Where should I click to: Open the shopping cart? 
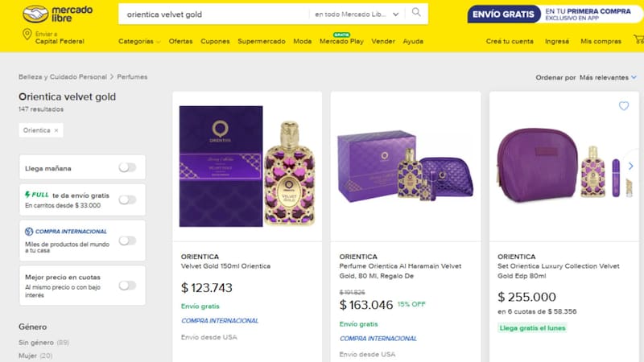(x=638, y=41)
